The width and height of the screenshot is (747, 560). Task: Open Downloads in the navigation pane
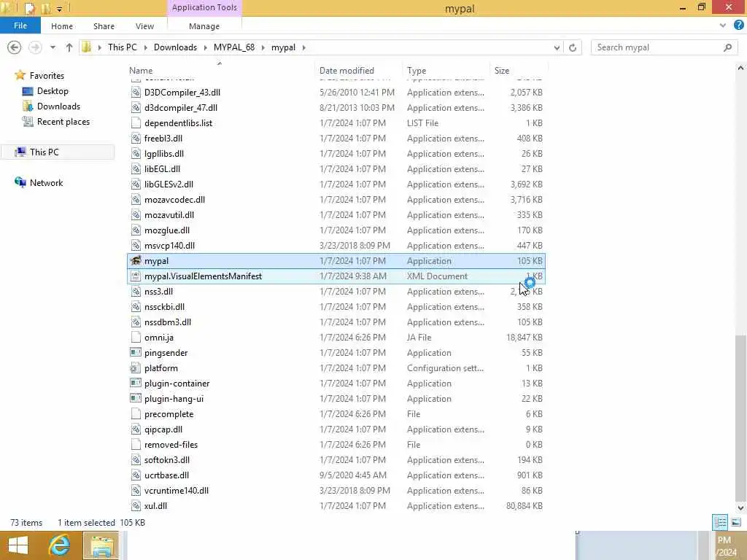click(x=58, y=106)
